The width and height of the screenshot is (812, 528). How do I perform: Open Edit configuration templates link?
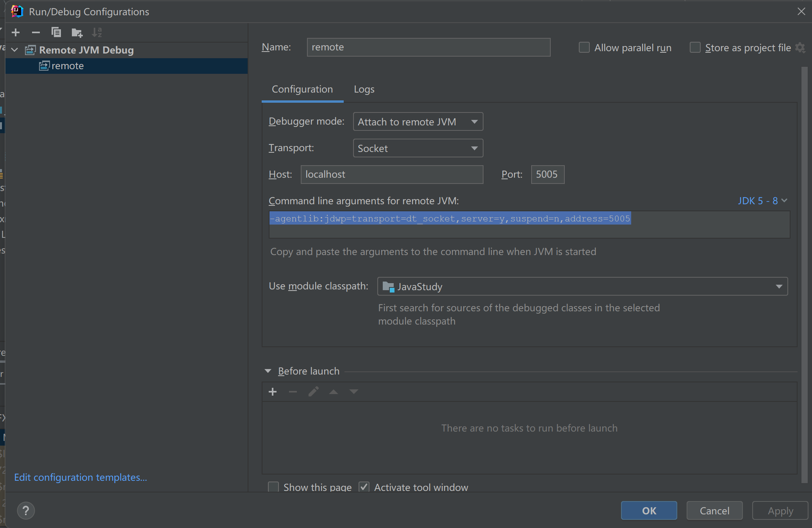(80, 477)
